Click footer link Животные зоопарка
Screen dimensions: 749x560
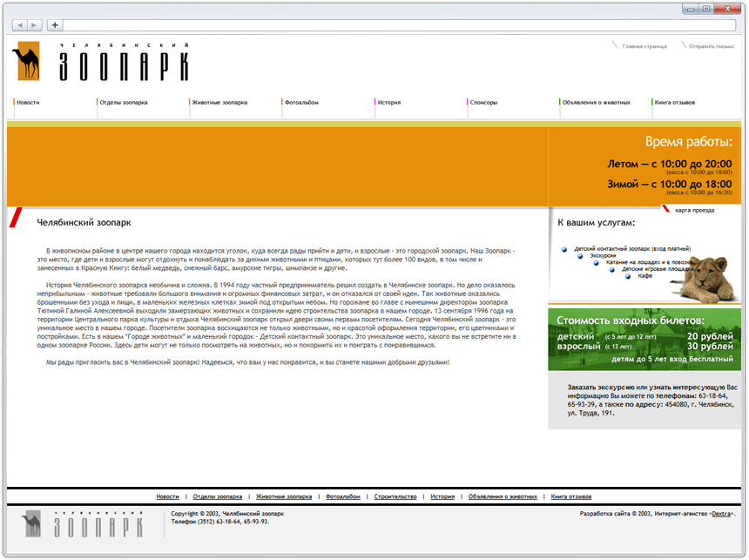[x=284, y=496]
